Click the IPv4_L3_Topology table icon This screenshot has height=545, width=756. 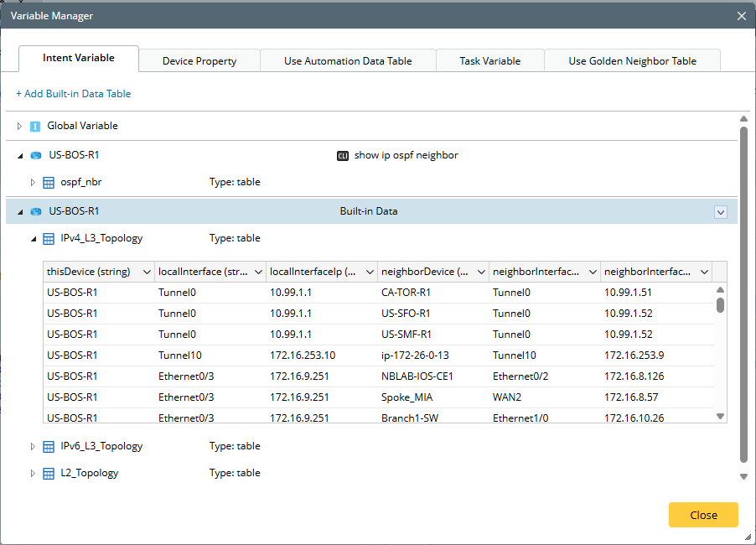[49, 239]
